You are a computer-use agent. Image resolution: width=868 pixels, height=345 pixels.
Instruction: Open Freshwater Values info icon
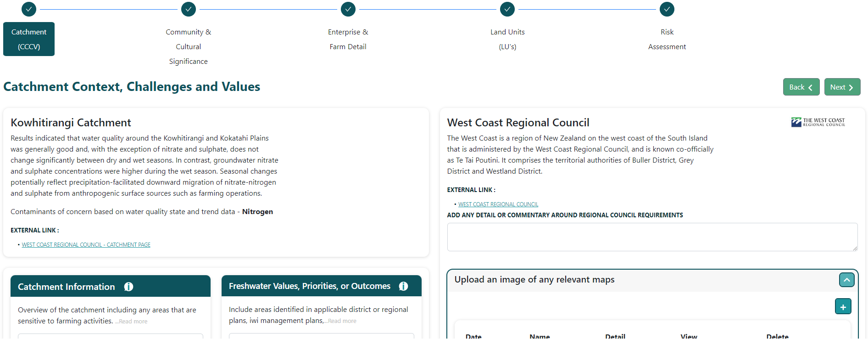(403, 286)
